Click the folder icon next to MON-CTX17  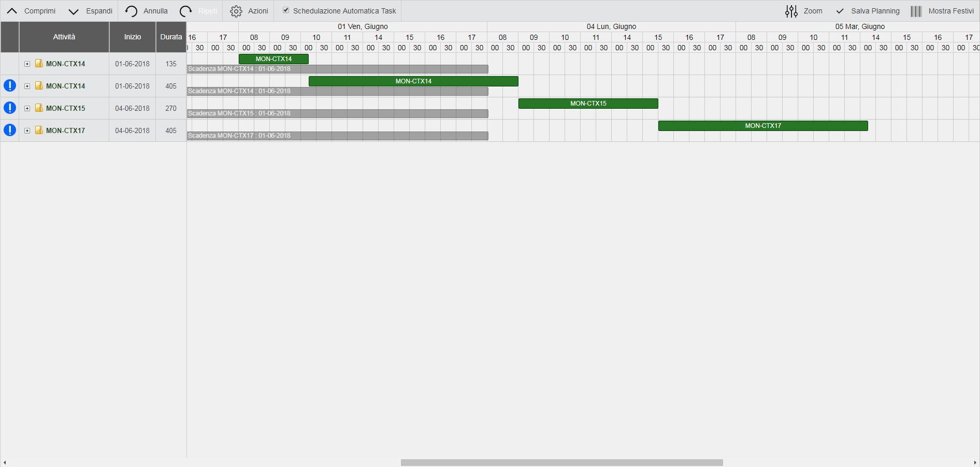click(x=39, y=130)
